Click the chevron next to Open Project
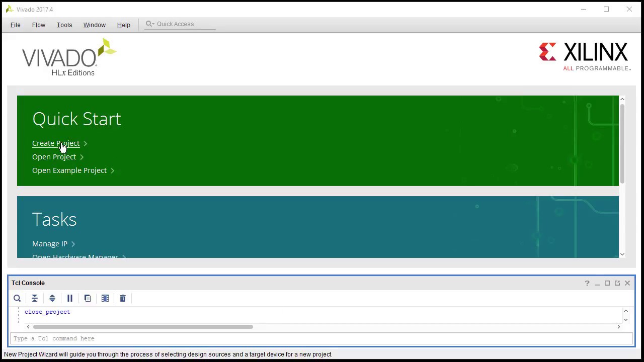The image size is (644, 362). point(82,157)
